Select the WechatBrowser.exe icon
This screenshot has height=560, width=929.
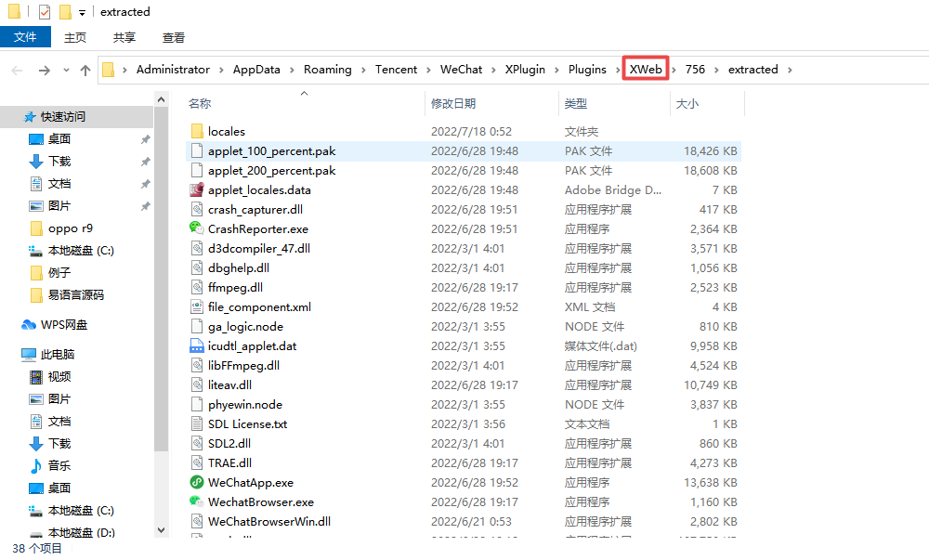(197, 502)
